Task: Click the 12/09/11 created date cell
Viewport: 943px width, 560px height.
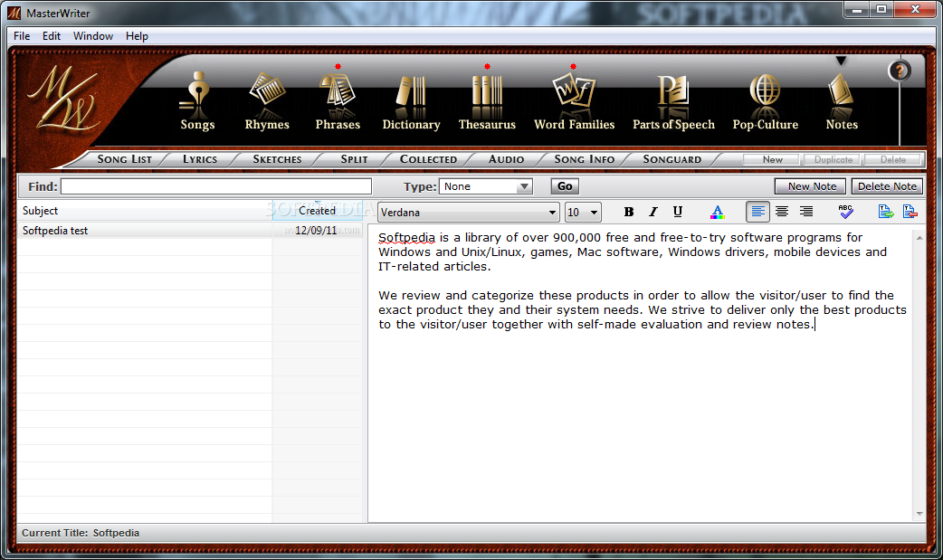Action: (317, 231)
